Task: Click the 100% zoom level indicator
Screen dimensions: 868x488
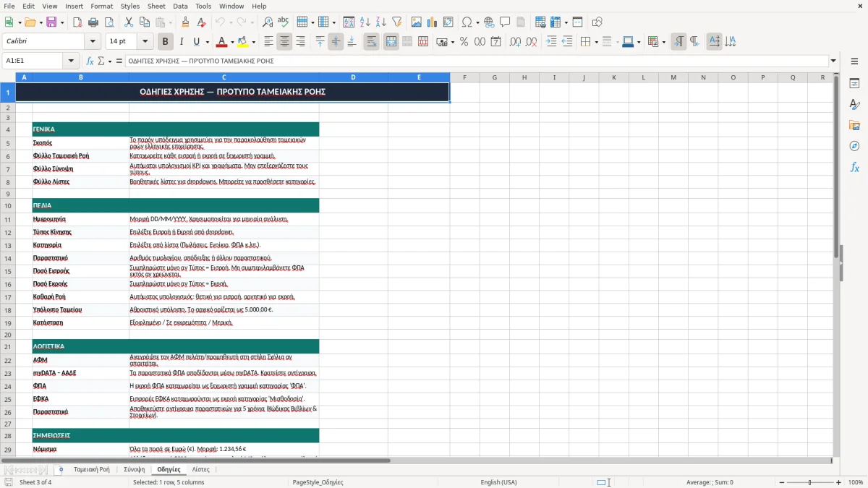Action: point(856,482)
